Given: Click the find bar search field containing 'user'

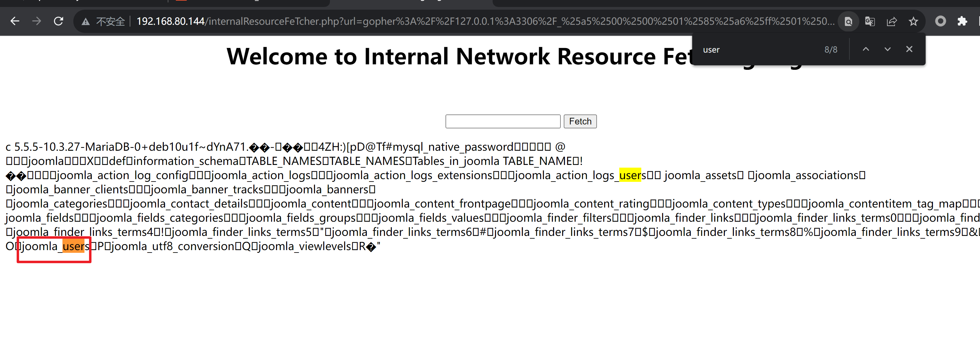Looking at the screenshot, I should [759, 50].
